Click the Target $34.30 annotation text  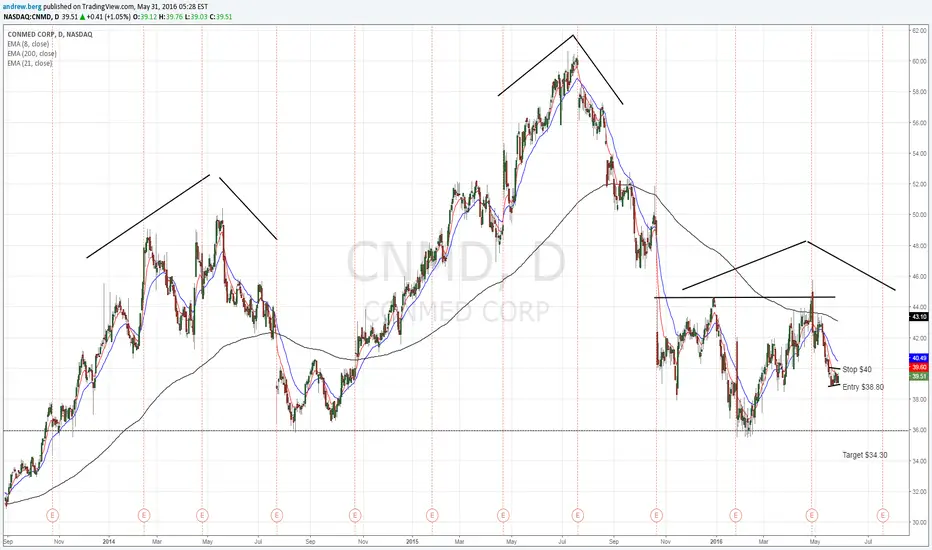[x=865, y=455]
